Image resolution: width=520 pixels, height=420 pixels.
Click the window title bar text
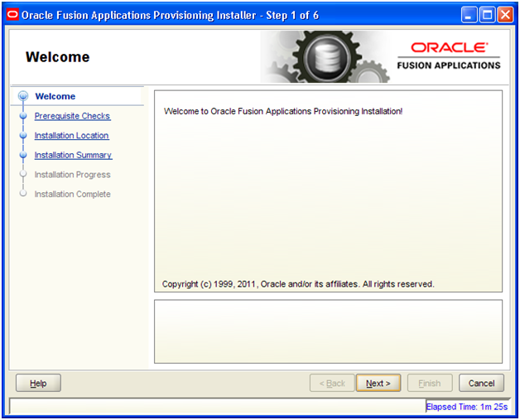(x=170, y=15)
